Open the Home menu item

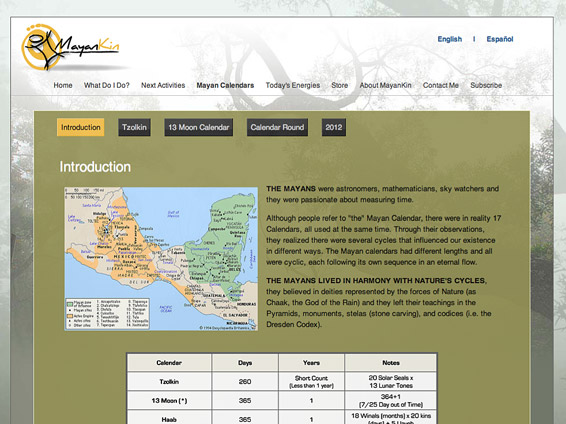(63, 85)
